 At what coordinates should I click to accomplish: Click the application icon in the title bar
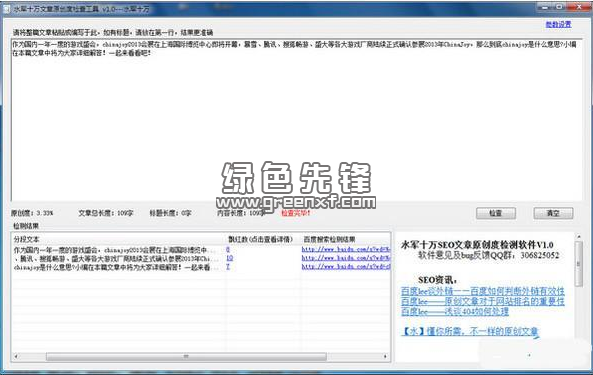pos(6,9)
